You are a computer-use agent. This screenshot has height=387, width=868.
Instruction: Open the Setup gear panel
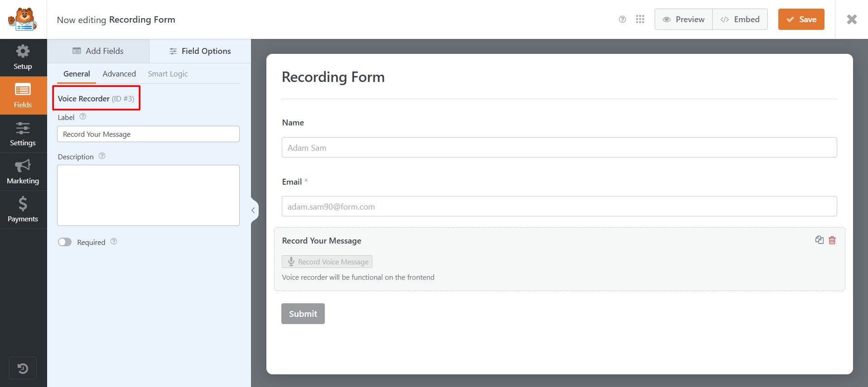[23, 57]
